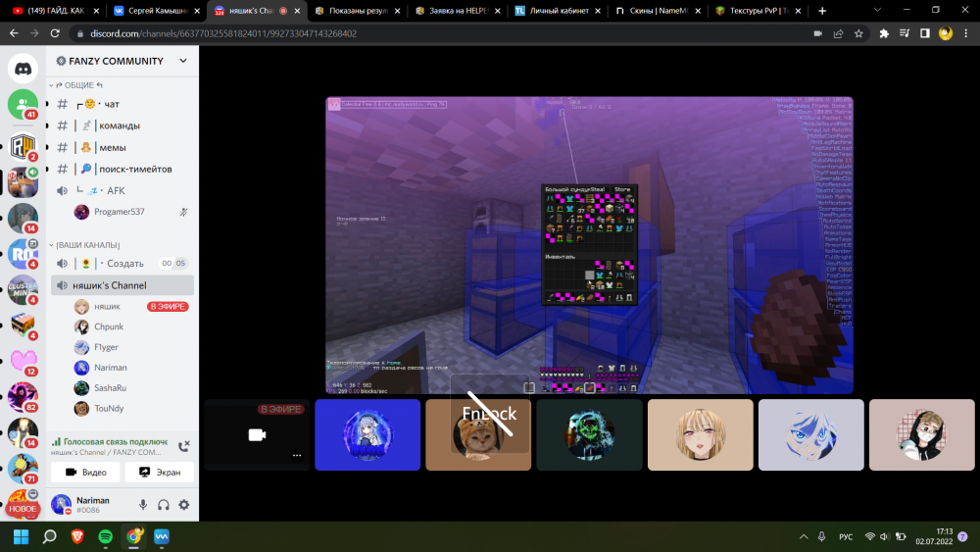
Task: Switch to the Скины NameMC tab
Action: click(658, 11)
